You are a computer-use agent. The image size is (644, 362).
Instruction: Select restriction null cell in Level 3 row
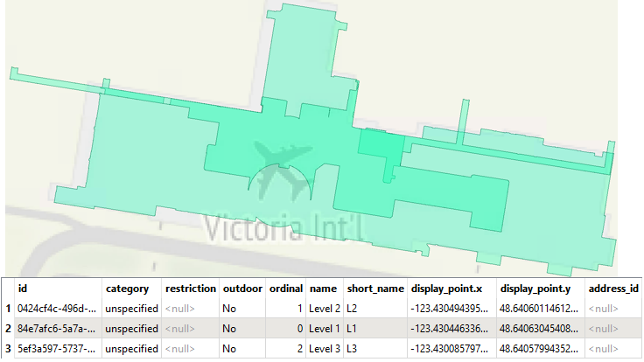point(190,349)
